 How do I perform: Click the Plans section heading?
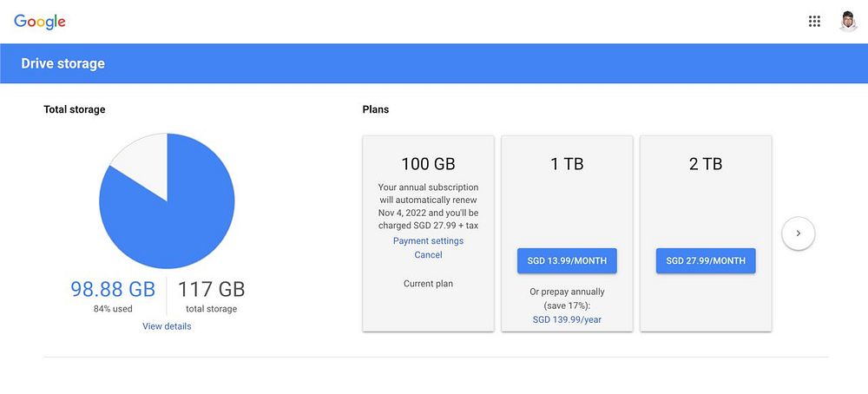[376, 110]
